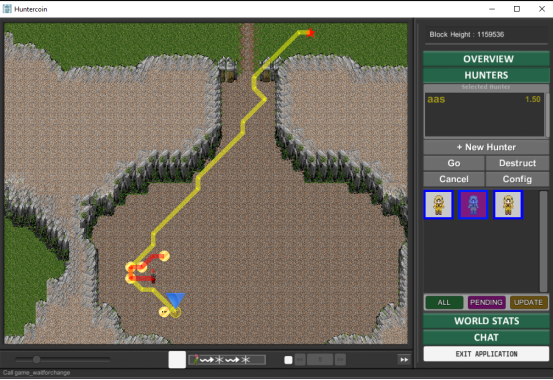The height and width of the screenshot is (380, 553).
Task: Filter hunters with the PENDING button
Action: coord(486,302)
